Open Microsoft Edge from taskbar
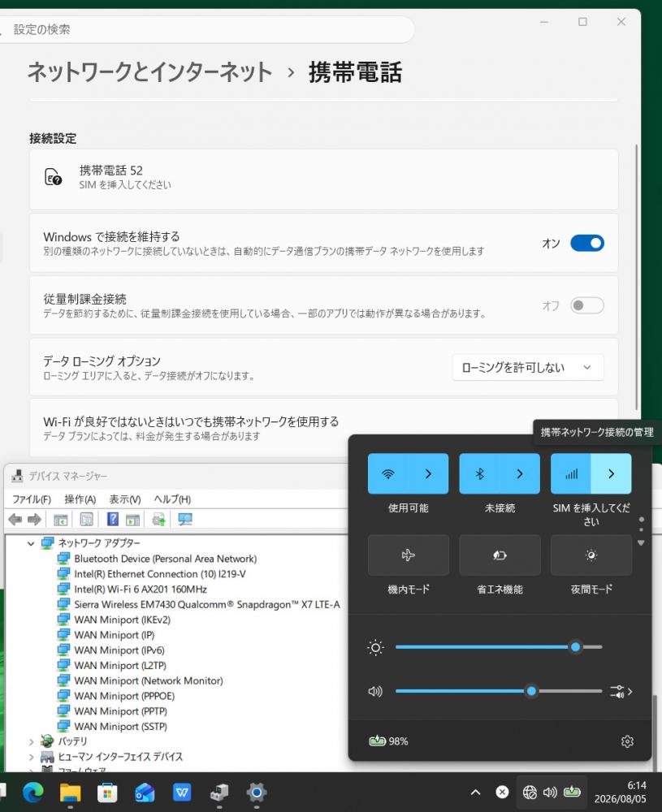 (x=33, y=793)
